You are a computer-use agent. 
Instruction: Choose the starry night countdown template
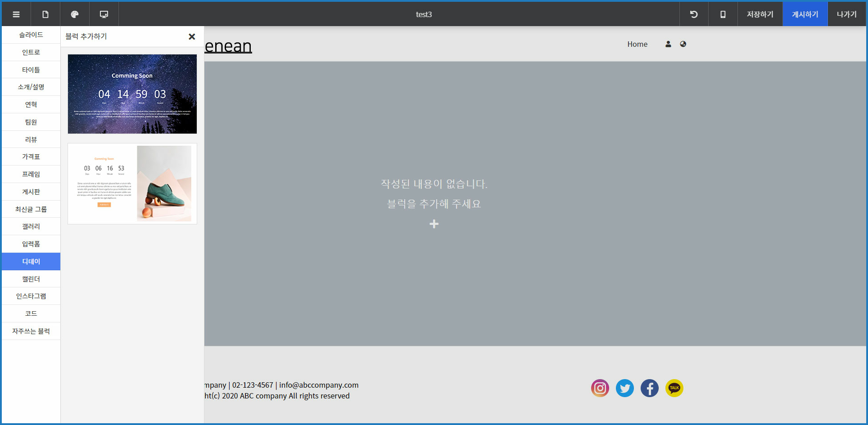[x=132, y=94]
